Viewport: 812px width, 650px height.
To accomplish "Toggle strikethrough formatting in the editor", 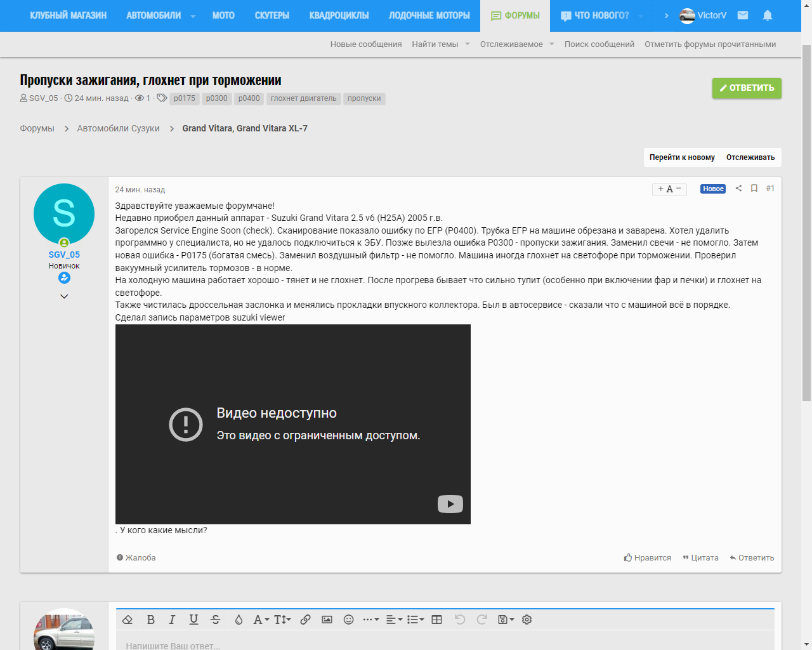I will [x=216, y=620].
